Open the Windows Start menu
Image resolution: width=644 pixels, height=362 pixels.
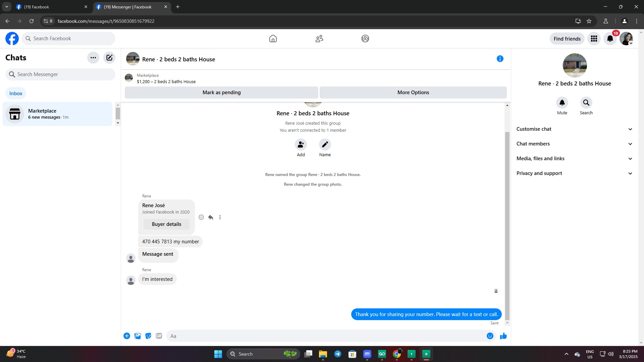[x=218, y=354]
